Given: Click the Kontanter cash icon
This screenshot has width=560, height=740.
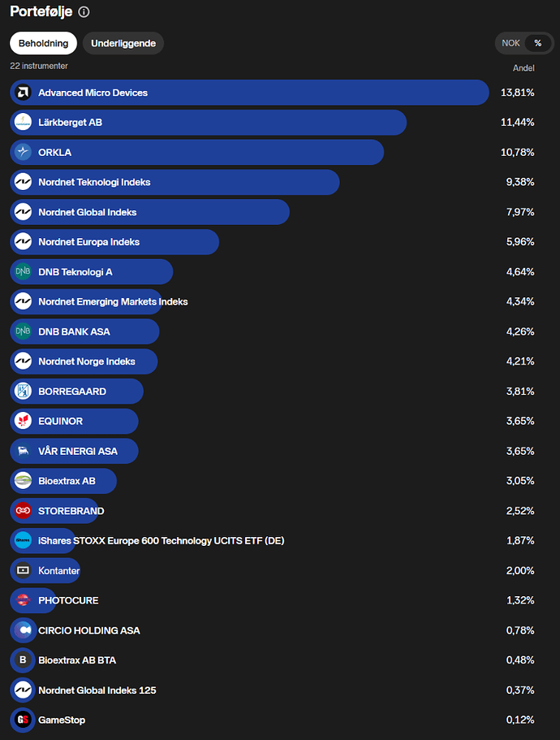Looking at the screenshot, I should [x=23, y=571].
